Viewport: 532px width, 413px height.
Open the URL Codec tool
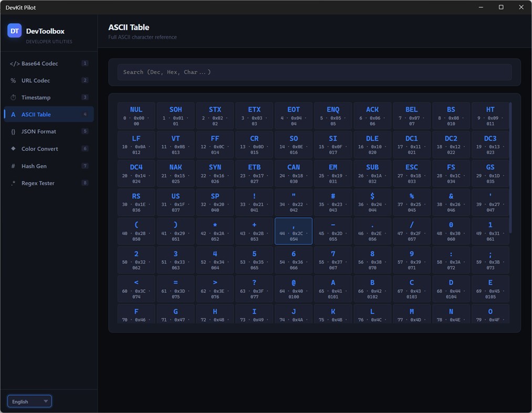pyautogui.click(x=49, y=80)
